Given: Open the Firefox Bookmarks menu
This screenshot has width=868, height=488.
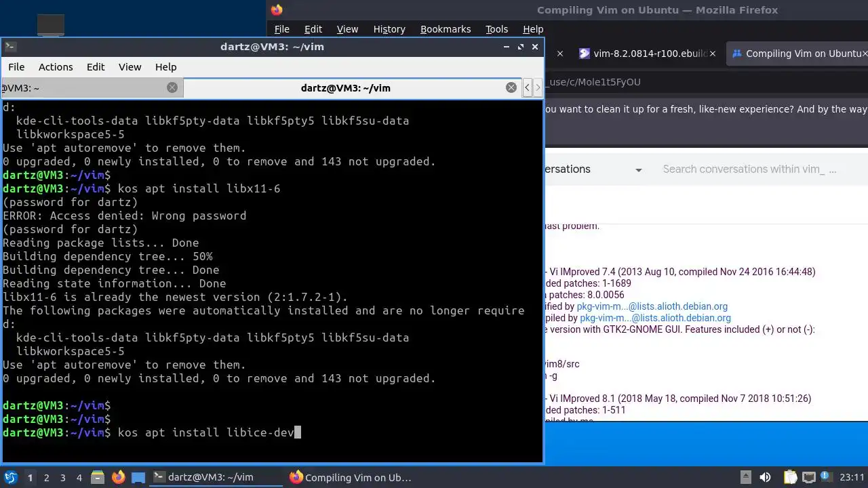Looking at the screenshot, I should tap(446, 29).
